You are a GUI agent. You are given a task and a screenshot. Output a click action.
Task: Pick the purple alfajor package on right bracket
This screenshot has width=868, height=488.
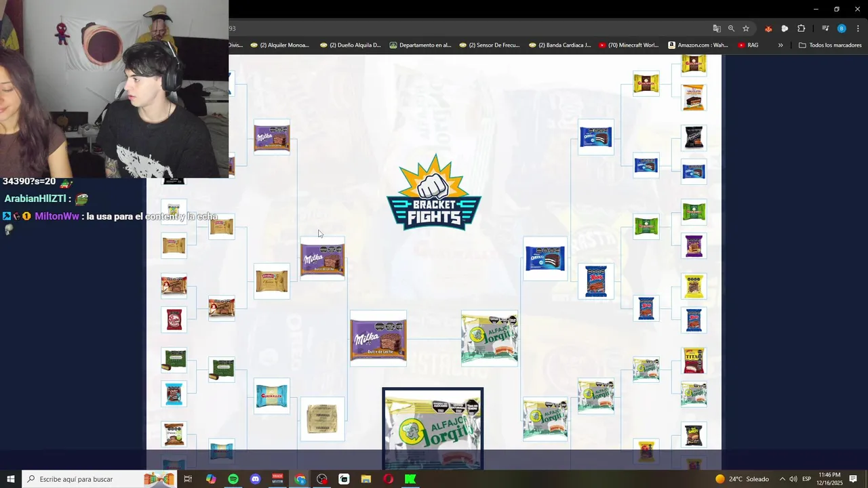(694, 246)
